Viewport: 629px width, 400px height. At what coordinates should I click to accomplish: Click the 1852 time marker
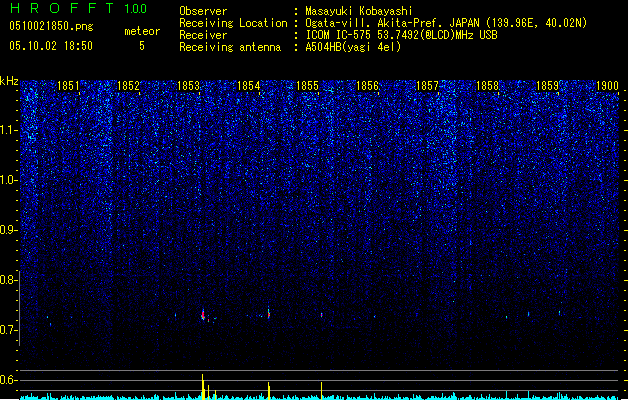[128, 85]
